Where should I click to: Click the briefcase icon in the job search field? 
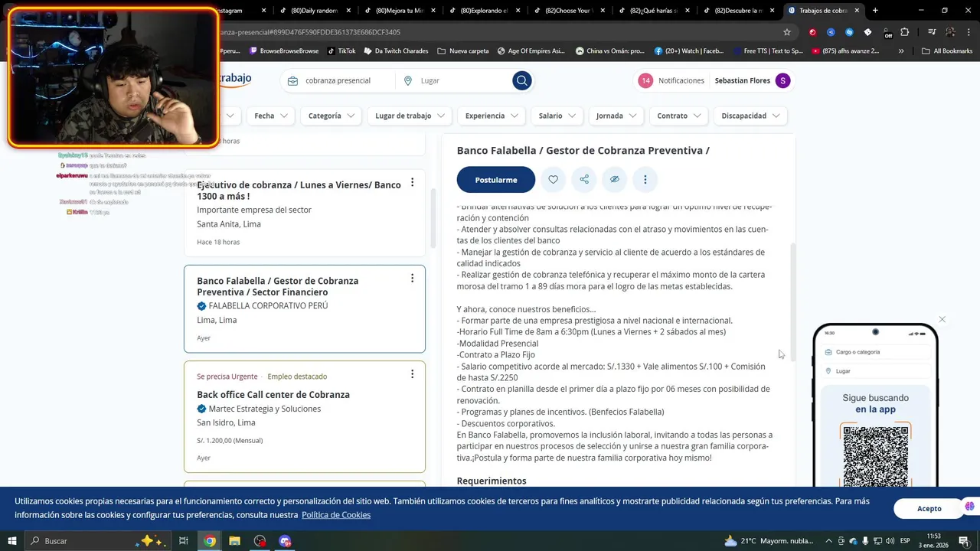pos(292,80)
